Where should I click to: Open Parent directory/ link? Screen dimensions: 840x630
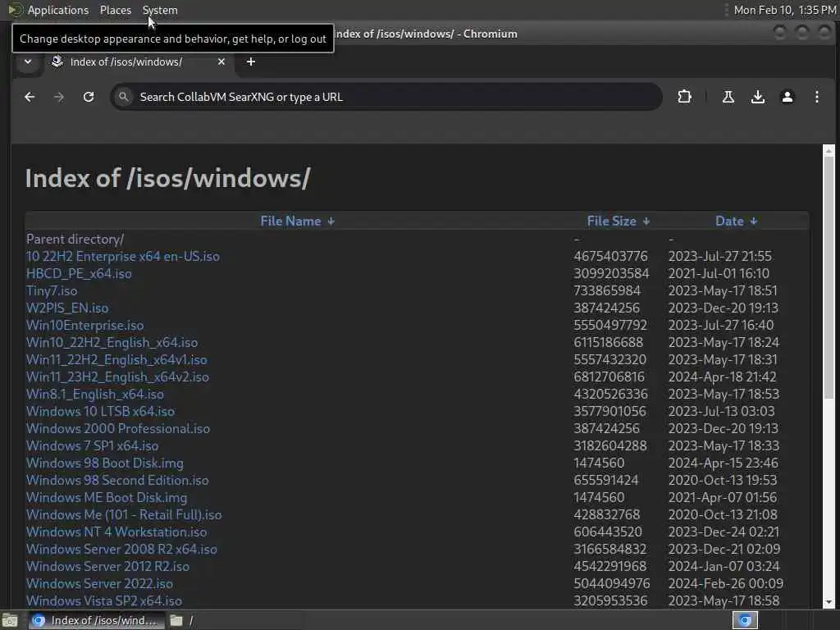pyautogui.click(x=75, y=239)
